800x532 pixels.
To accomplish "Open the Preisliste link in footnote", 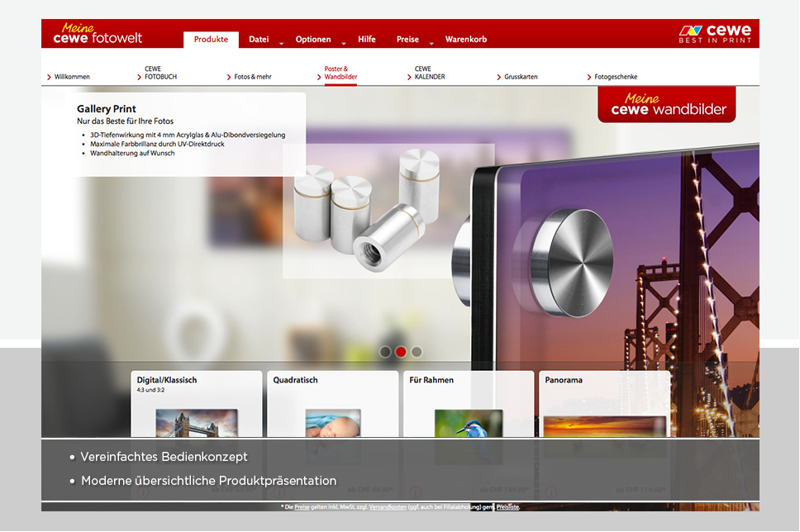I will pyautogui.click(x=507, y=507).
